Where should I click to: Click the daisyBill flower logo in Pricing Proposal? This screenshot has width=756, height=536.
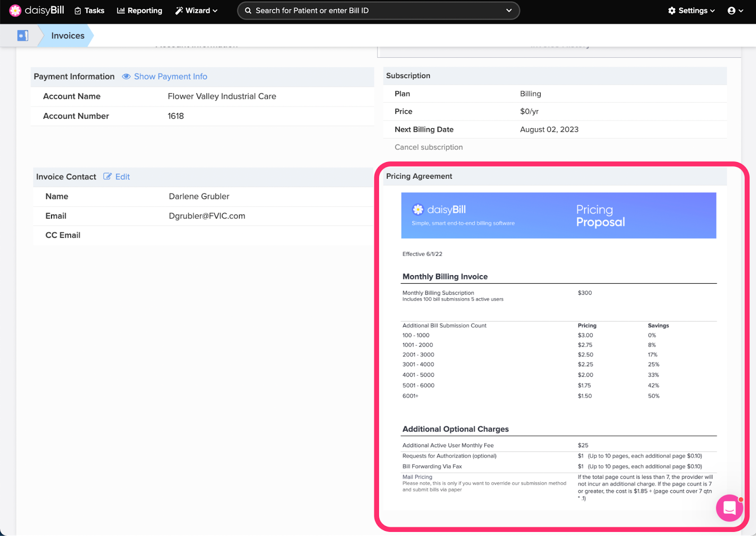point(418,209)
